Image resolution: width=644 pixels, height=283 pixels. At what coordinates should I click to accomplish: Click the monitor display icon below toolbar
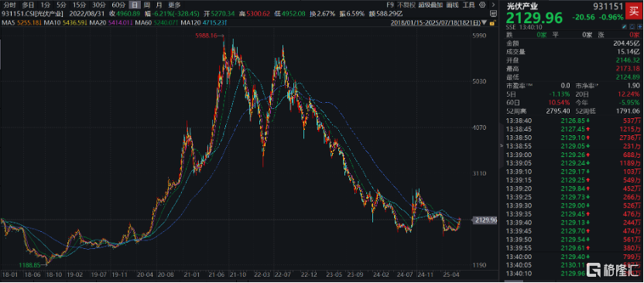click(x=494, y=14)
